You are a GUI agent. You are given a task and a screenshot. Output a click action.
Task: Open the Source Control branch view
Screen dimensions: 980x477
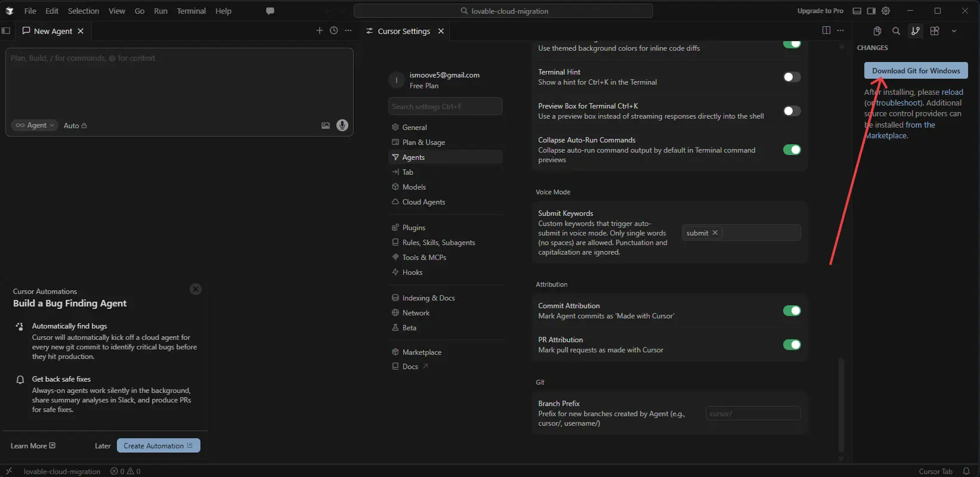click(x=916, y=31)
